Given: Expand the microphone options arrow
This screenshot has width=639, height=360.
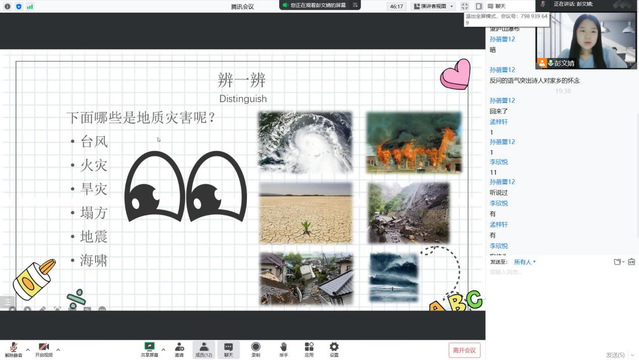Looking at the screenshot, I should 28,349.
